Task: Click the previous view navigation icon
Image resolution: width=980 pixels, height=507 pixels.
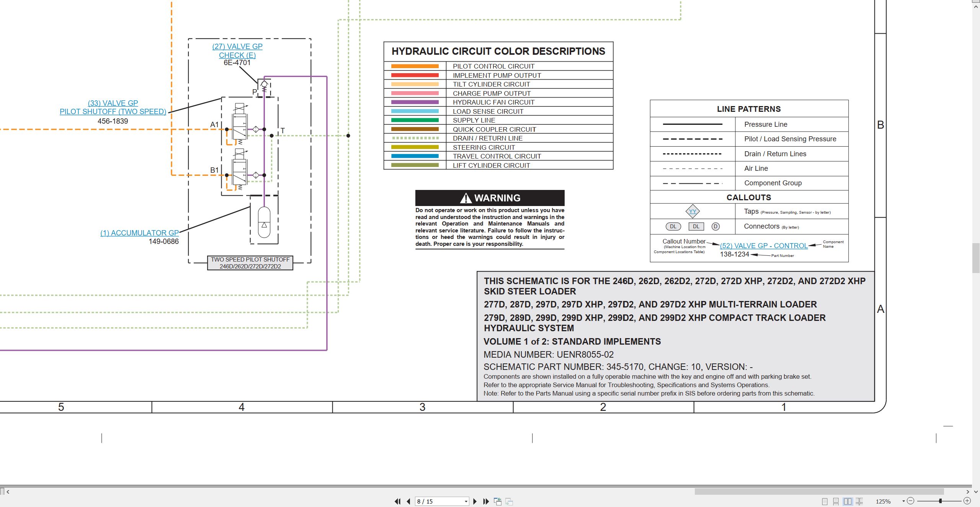Action: coord(498,501)
